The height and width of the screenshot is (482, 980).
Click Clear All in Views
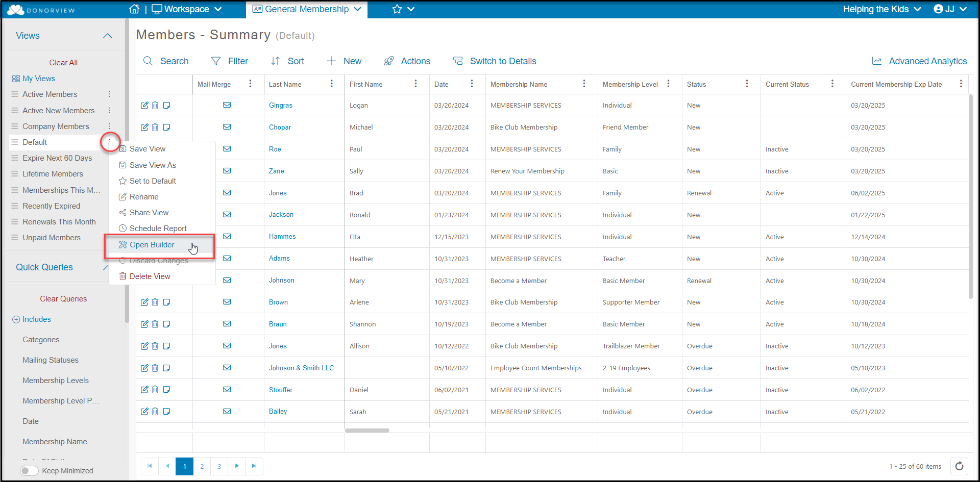coord(63,63)
